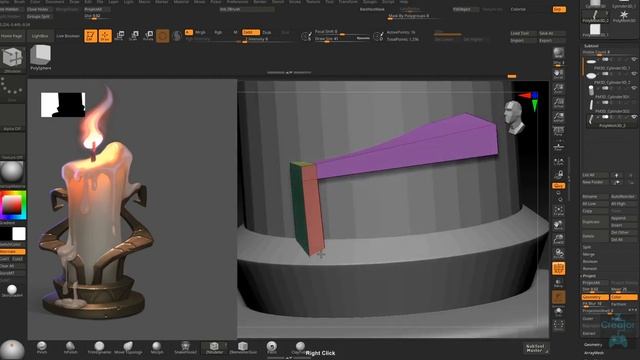
Task: Toggle visibility eye of PolyMesh3D_2 subtool
Action: 634,117
